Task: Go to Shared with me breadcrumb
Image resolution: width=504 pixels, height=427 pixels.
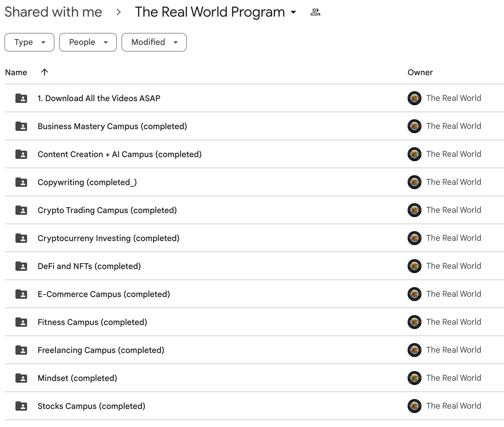Action: [53, 12]
